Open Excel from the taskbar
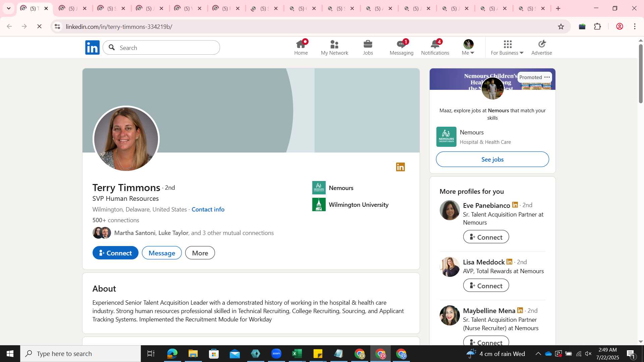This screenshot has width=644, height=362. click(x=297, y=354)
